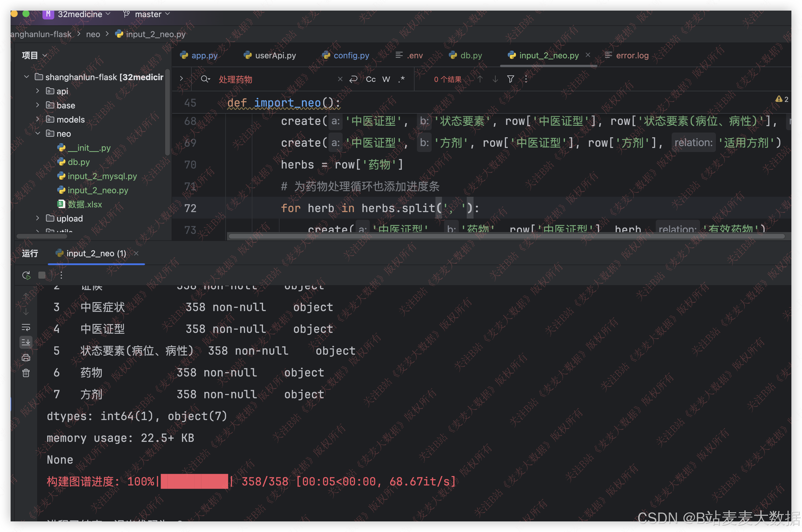
Task: Expand the api folder
Action: coord(38,91)
